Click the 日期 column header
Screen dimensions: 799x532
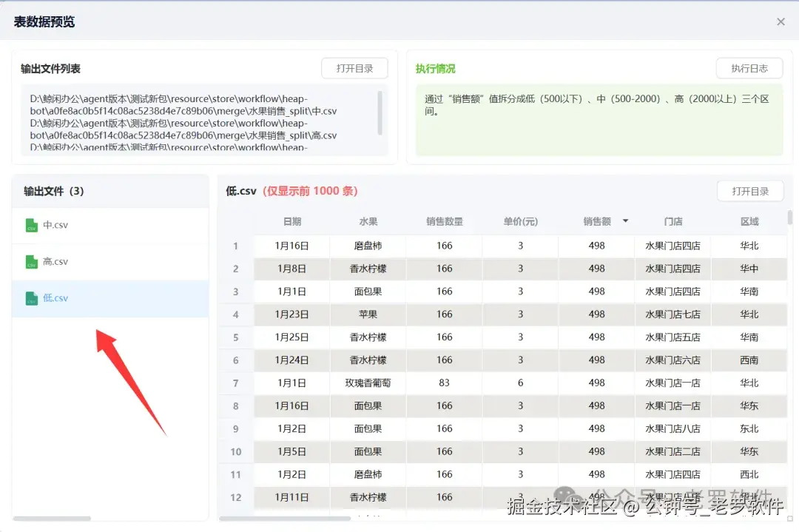(x=292, y=222)
